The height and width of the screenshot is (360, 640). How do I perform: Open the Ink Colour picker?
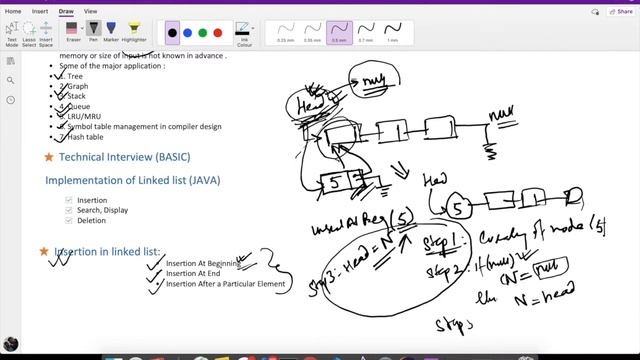(x=243, y=34)
